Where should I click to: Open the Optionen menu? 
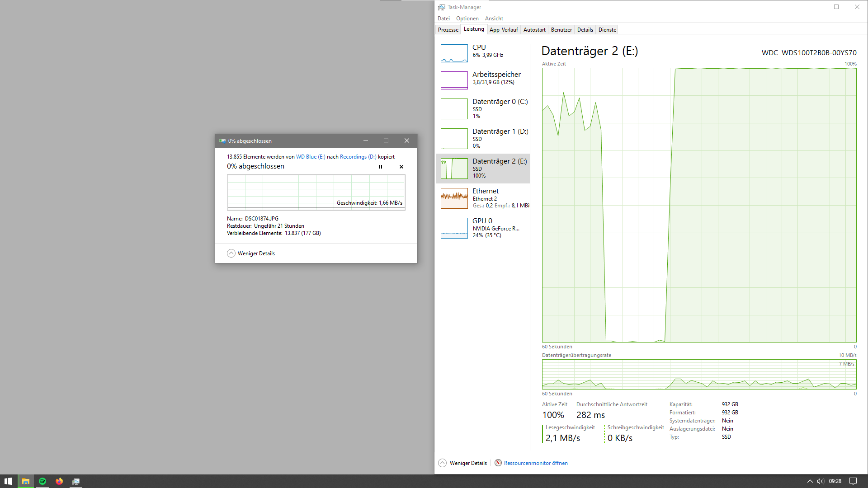[x=467, y=19]
